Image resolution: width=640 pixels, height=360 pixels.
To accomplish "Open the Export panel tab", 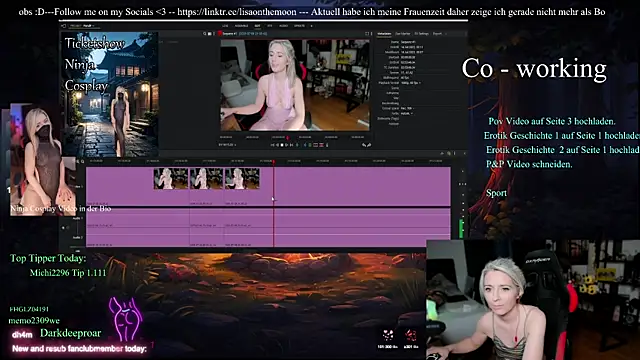I will click(437, 33).
